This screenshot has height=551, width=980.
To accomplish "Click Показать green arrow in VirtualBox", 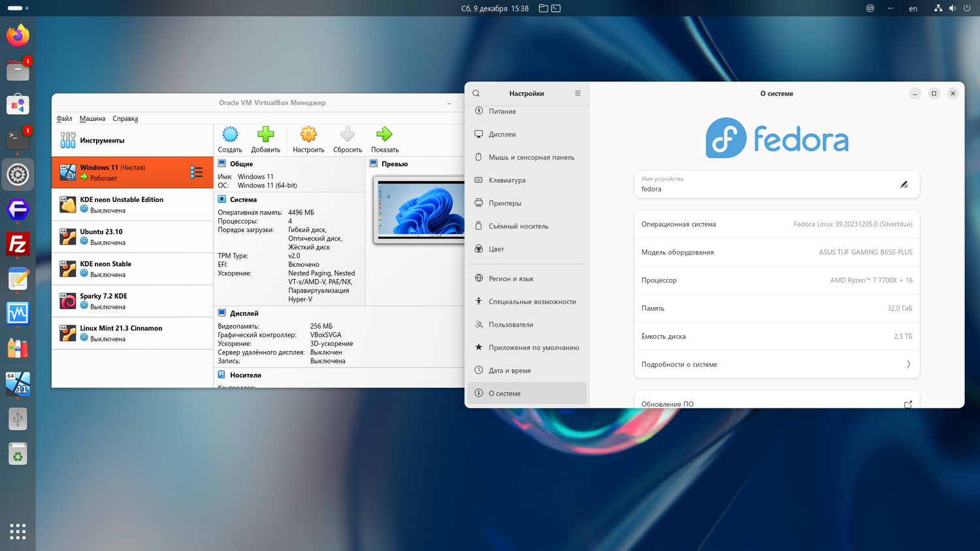I will coord(385,140).
